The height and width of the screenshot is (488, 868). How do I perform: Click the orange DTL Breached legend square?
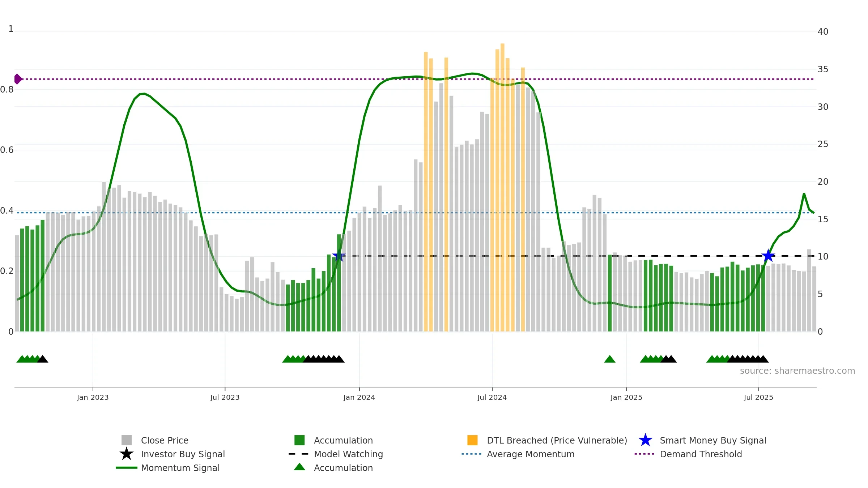pyautogui.click(x=472, y=440)
